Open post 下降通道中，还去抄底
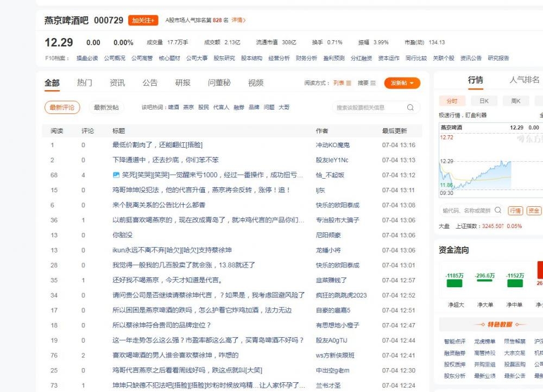The height and width of the screenshot is (392, 543). (x=166, y=160)
